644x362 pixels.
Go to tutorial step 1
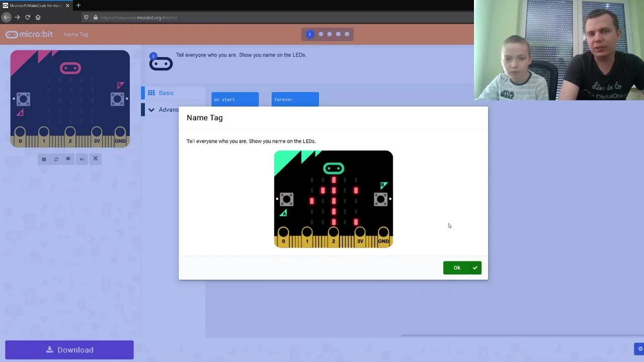[310, 34]
